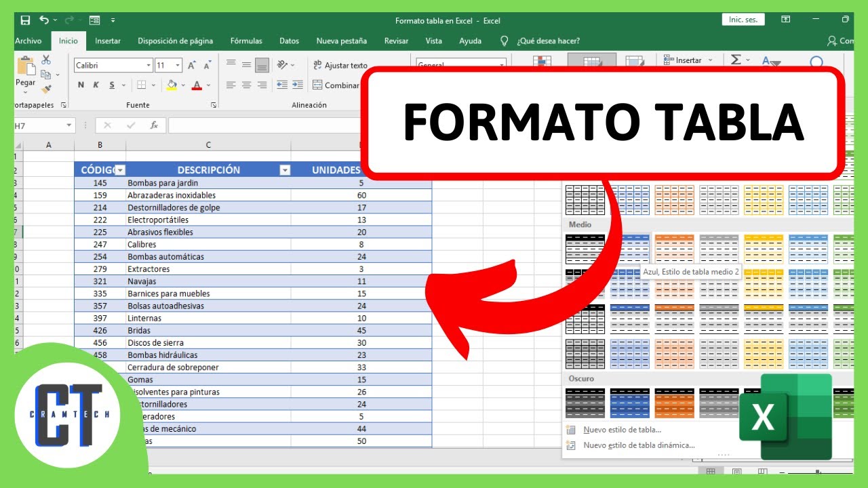Align text to the middle vertically
This screenshot has width=868, height=488.
point(246,65)
